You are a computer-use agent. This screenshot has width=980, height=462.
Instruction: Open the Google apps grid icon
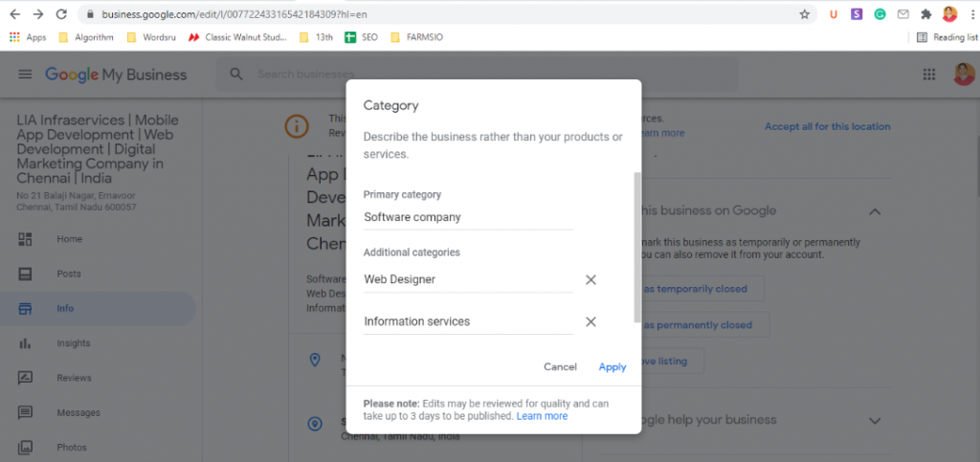point(929,75)
